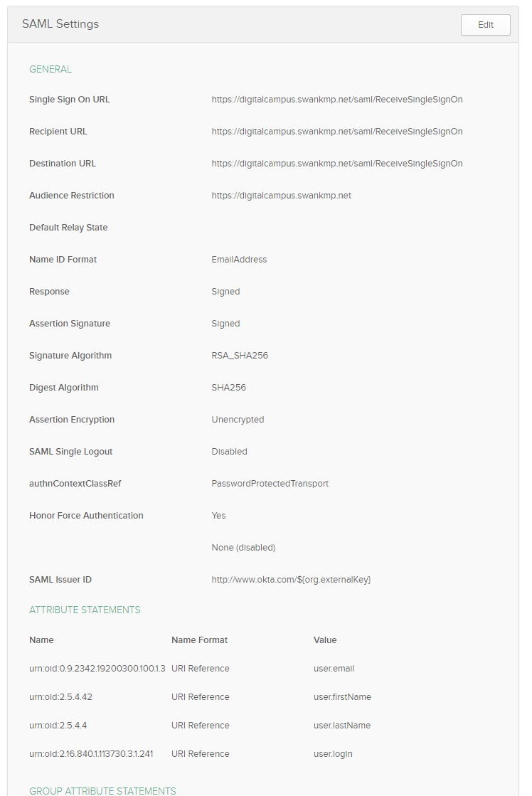This screenshot has height=796, width=532.
Task: Click the Unencrypted assertion encryption value
Action: [238, 420]
